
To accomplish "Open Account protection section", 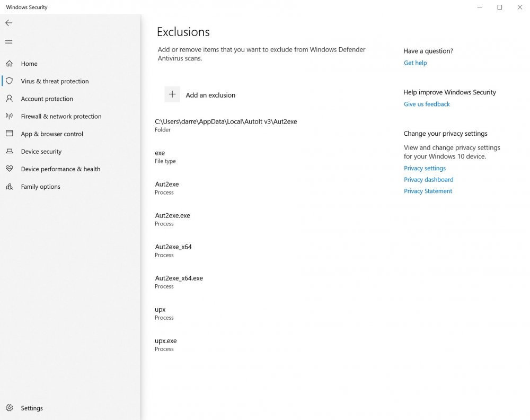I will (x=47, y=99).
